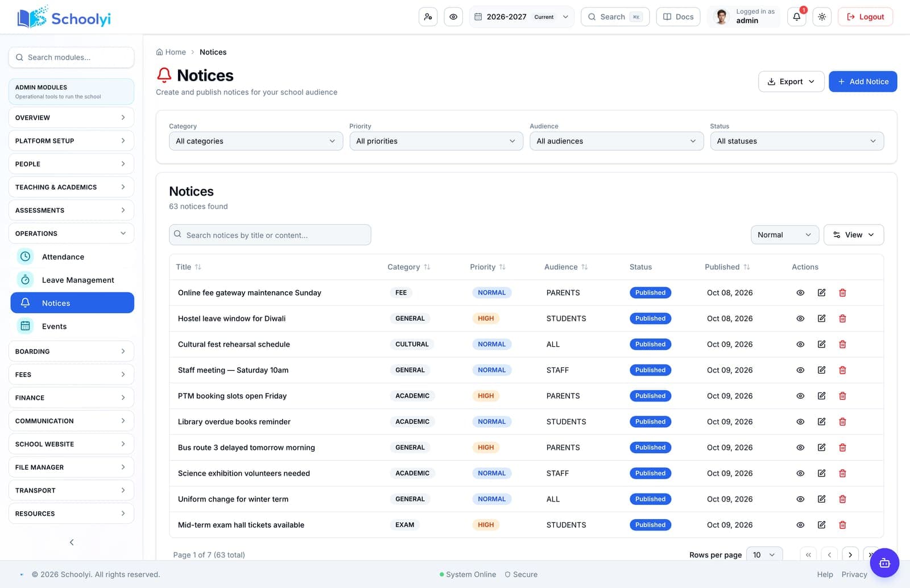The height and width of the screenshot is (588, 910).
Task: Open the All statuses dropdown
Action: [x=797, y=141]
